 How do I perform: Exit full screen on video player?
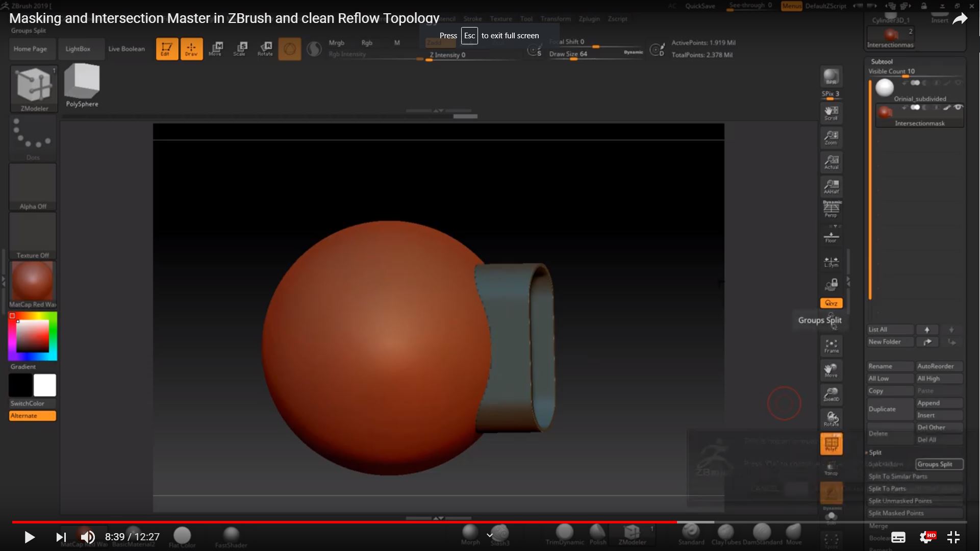point(953,537)
